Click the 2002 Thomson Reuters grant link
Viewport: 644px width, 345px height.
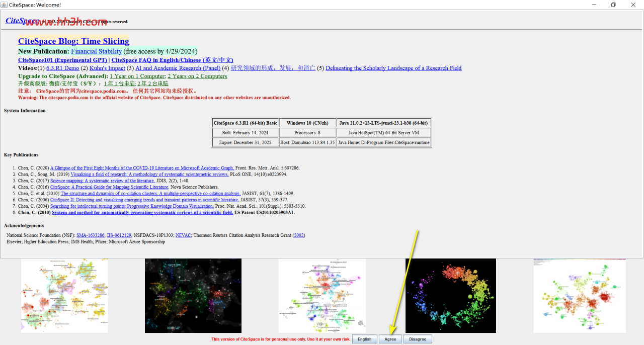tap(299, 235)
